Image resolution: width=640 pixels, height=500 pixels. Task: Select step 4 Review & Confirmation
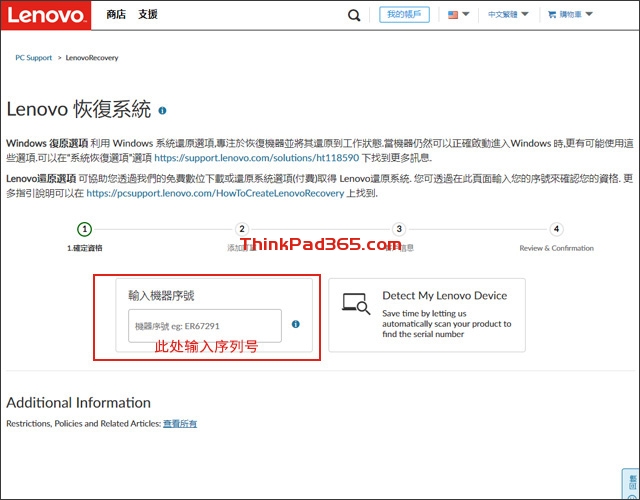(x=556, y=229)
